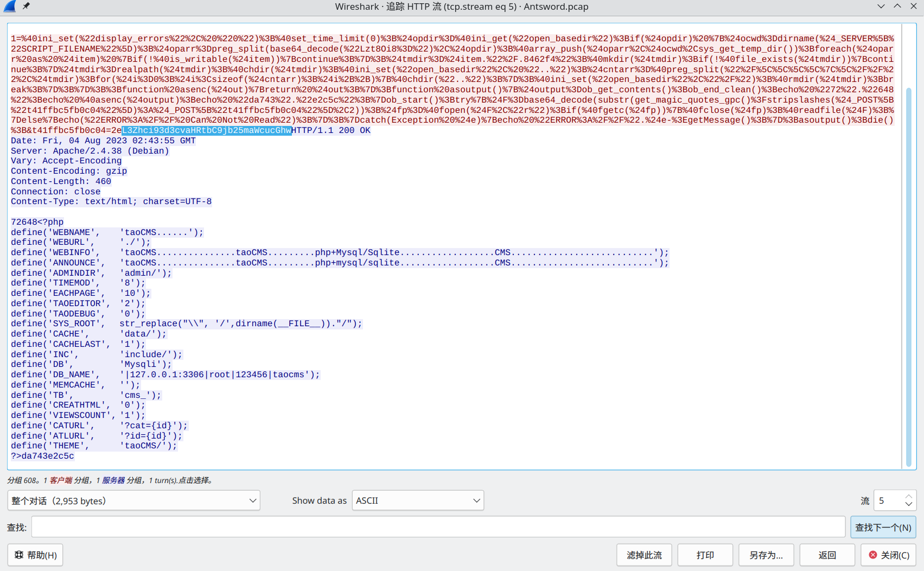Click the 打印 print button
The image size is (924, 571).
tap(705, 555)
